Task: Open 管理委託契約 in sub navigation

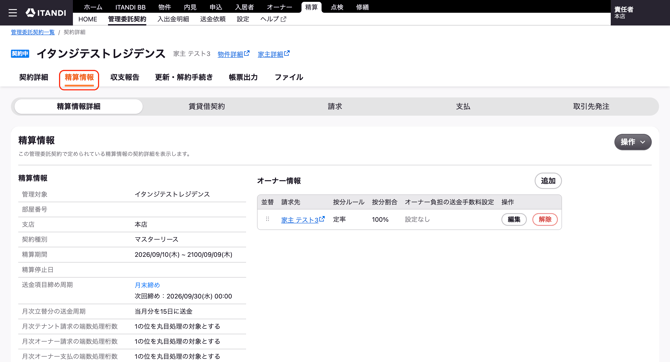Action: [x=127, y=19]
